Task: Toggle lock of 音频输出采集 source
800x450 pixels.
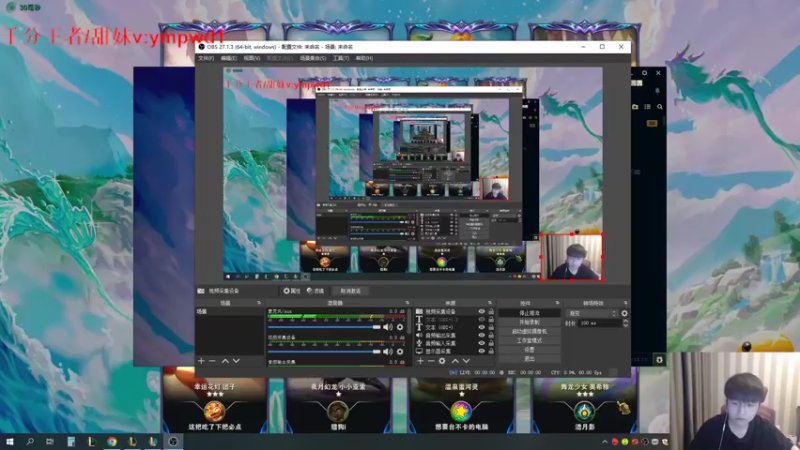Action: click(x=491, y=335)
